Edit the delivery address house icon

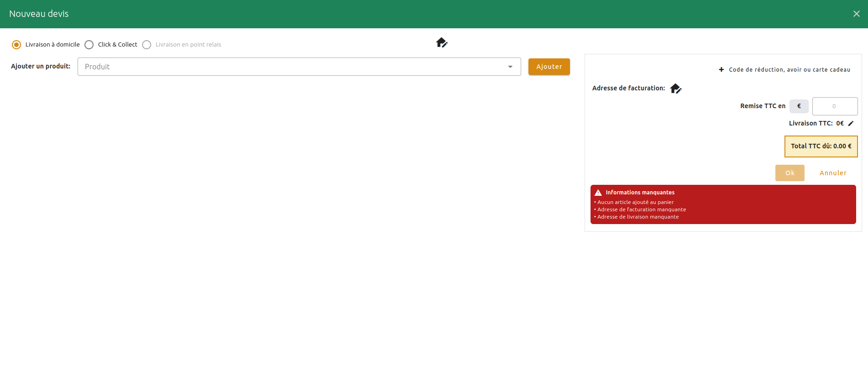click(x=441, y=42)
